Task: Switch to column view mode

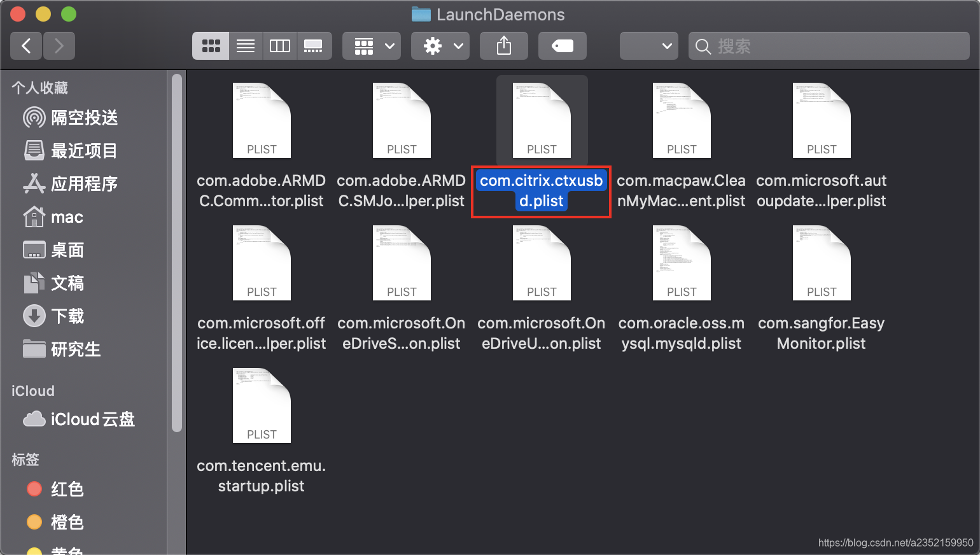Action: (280, 46)
